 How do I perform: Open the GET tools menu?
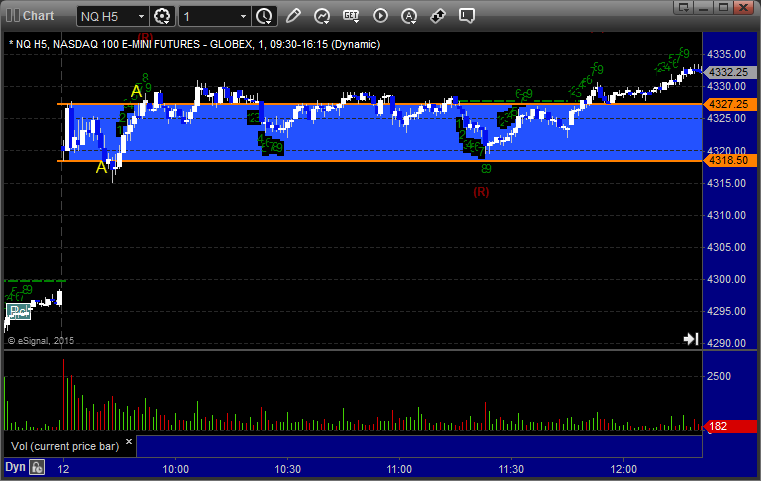[351, 17]
